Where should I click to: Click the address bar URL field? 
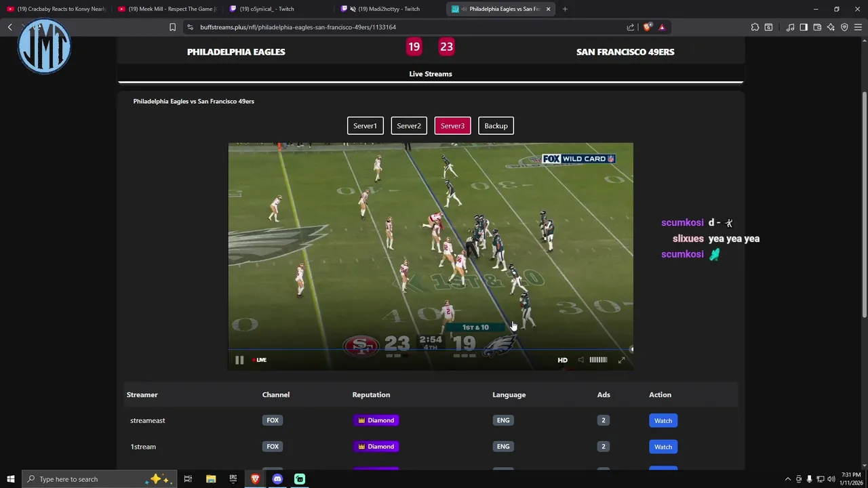407,27
